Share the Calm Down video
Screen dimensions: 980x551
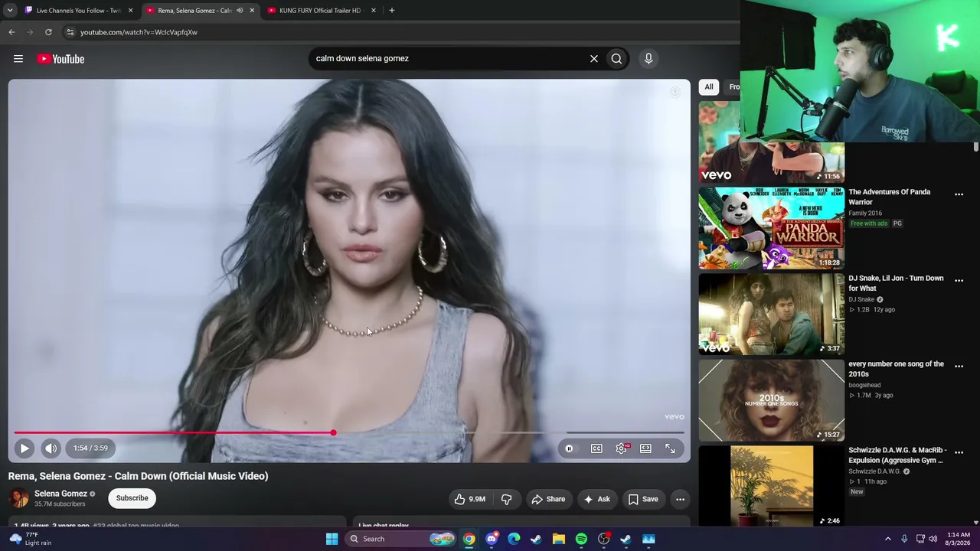[x=548, y=500]
